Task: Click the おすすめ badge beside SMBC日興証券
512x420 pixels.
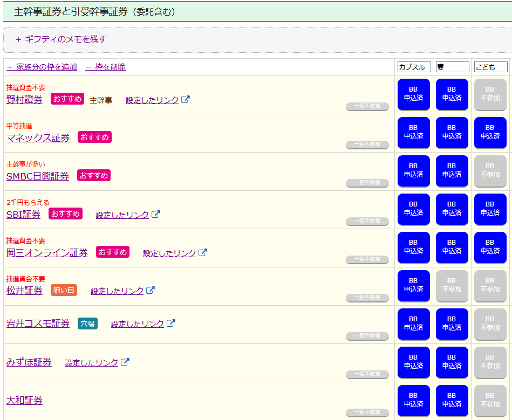Action: [x=94, y=175]
